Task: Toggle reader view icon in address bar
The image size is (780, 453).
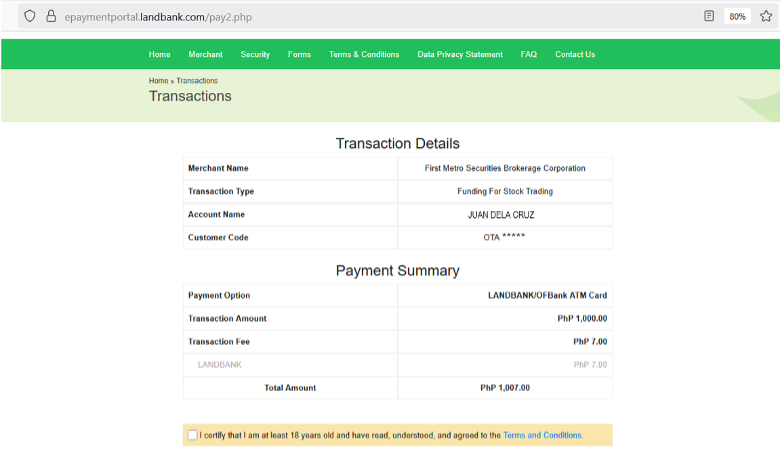Action: coord(709,16)
